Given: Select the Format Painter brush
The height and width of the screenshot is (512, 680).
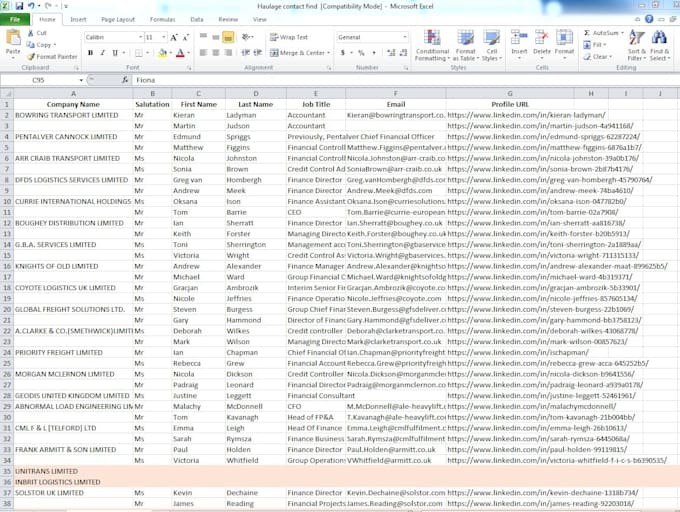Looking at the screenshot, I should coord(31,56).
